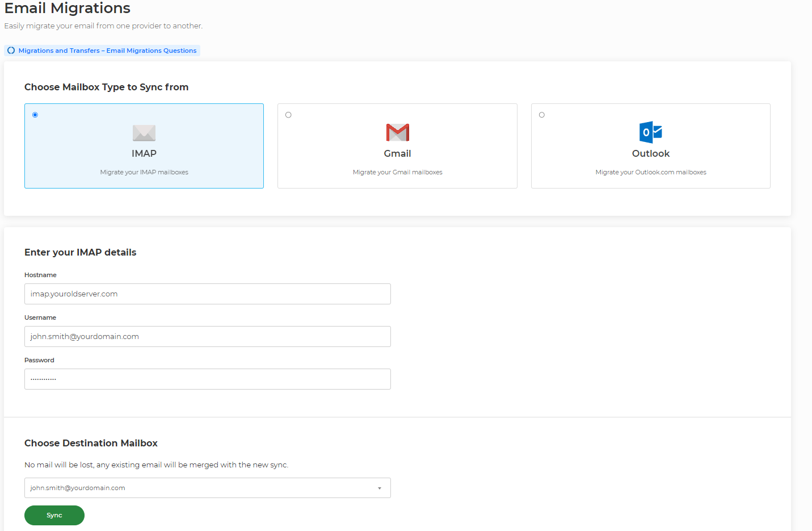812x531 pixels.
Task: Click "Migrate your Outlook.com mailboxes" description
Action: pos(650,172)
